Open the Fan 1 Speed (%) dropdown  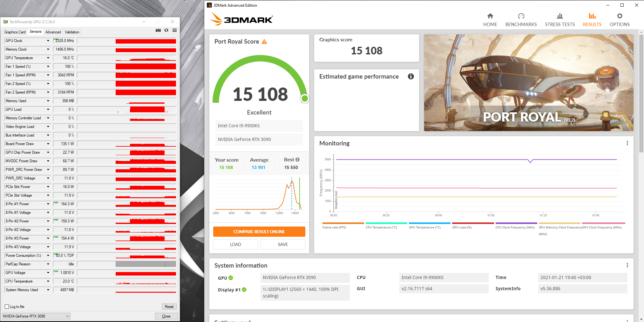click(48, 66)
